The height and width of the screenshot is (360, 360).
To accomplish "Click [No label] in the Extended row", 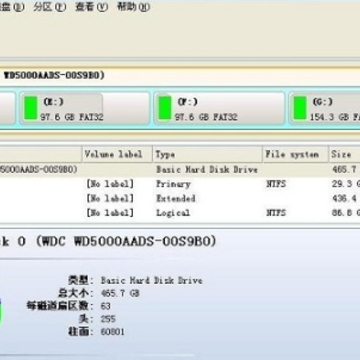I will [110, 198].
